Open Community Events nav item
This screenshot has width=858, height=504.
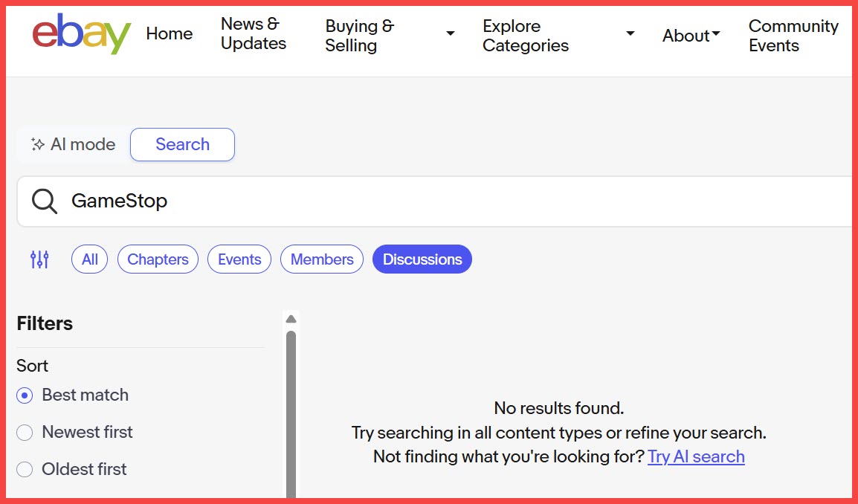click(793, 36)
